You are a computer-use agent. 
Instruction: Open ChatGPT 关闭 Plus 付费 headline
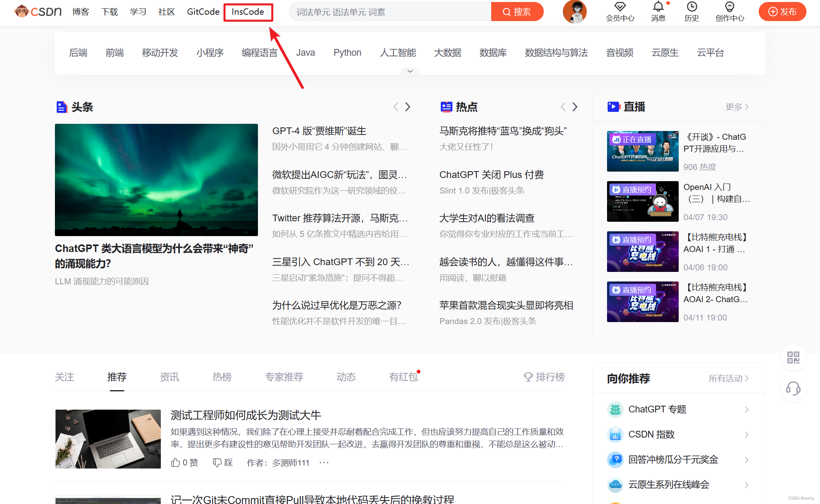492,175
